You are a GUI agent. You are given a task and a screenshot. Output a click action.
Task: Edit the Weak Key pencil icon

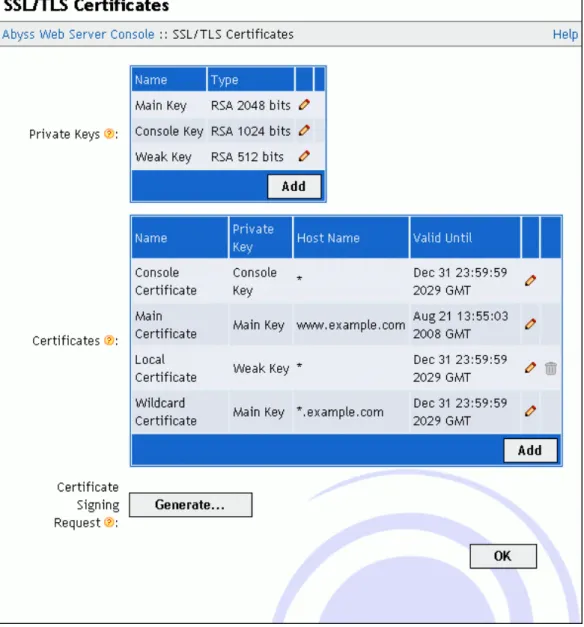coord(304,156)
